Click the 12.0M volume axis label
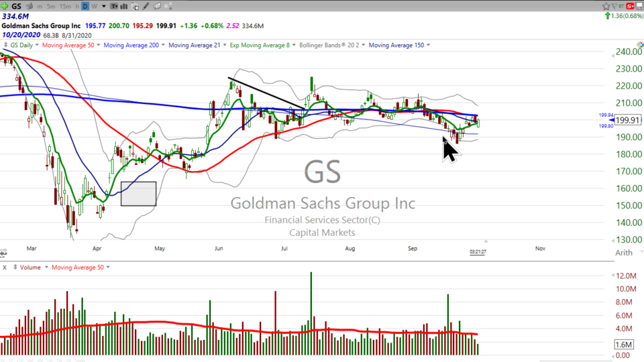644x362 pixels. tap(626, 276)
